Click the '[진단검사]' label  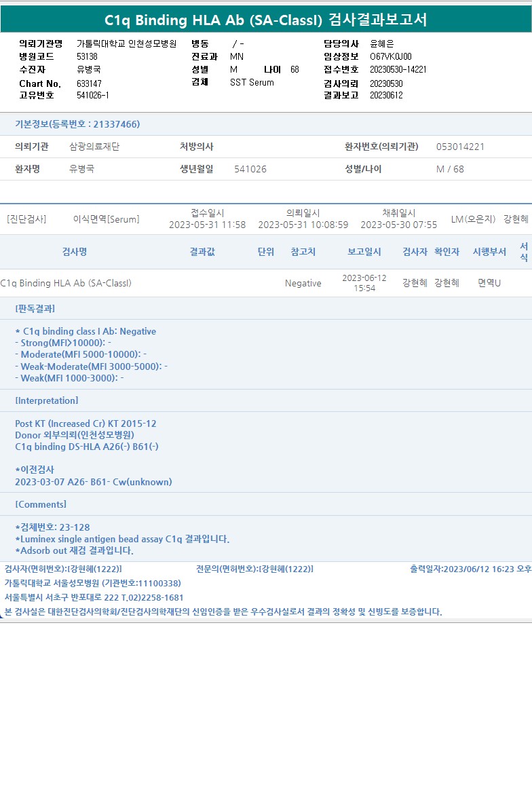tap(26, 219)
